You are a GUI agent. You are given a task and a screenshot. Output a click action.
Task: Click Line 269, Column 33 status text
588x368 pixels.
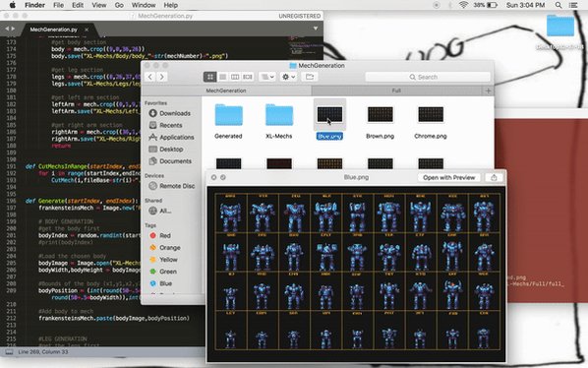(43, 352)
